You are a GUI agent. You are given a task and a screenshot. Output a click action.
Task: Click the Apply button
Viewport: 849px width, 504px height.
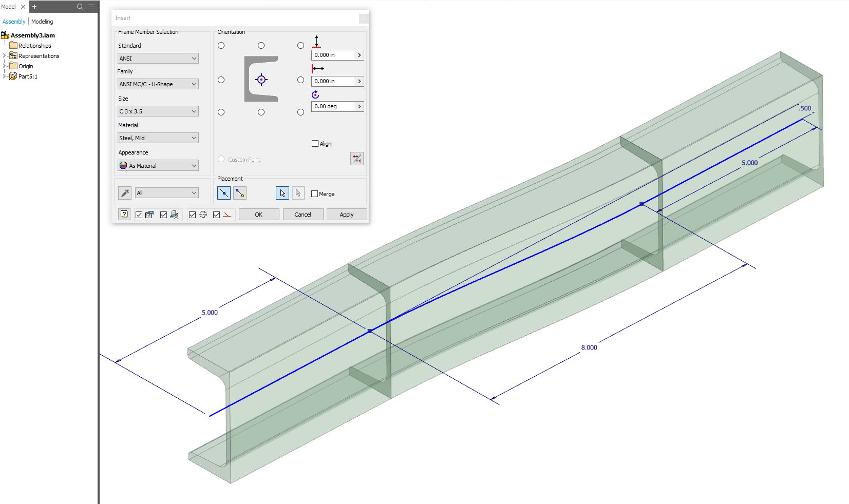pos(347,214)
